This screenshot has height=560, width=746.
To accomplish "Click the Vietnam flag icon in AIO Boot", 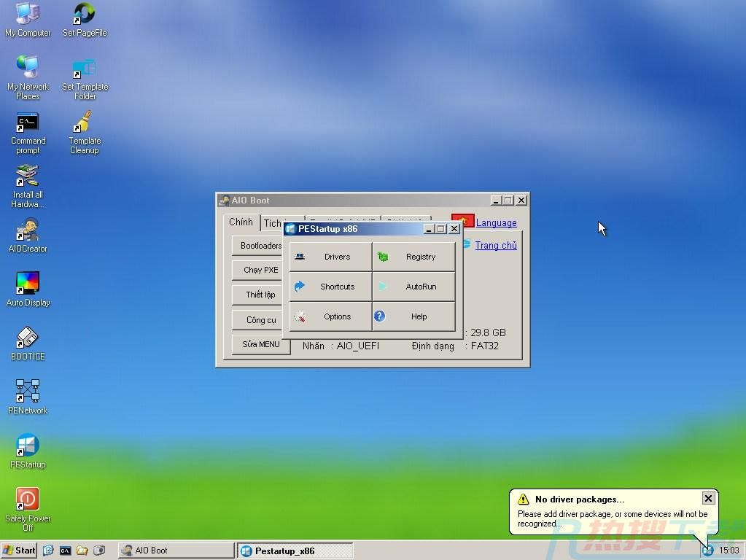I will click(x=463, y=222).
